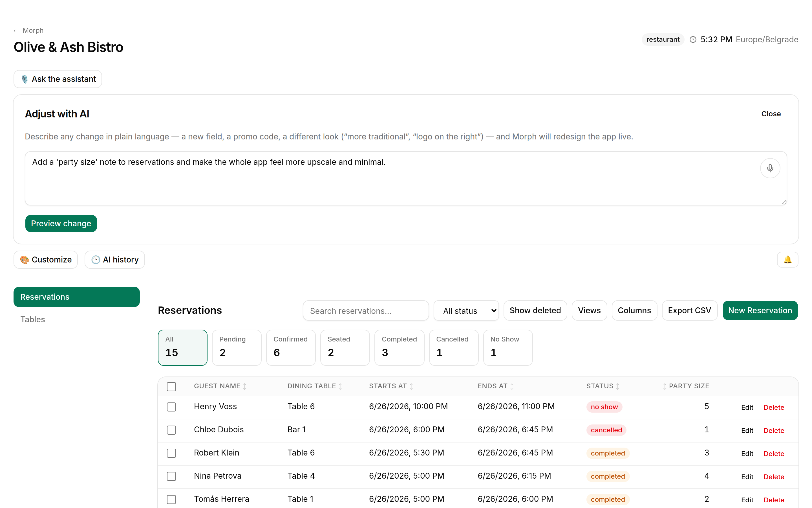The height and width of the screenshot is (508, 812).
Task: Click the 'cancelled' status badge
Action: tap(606, 430)
